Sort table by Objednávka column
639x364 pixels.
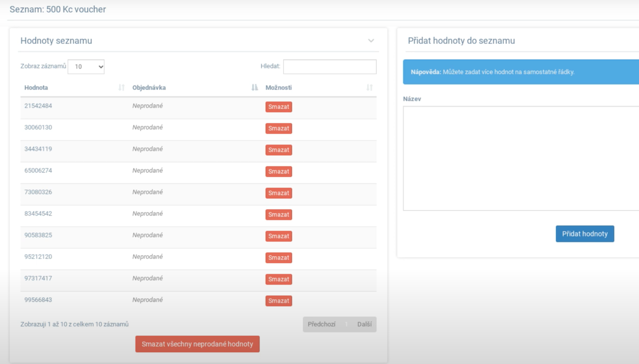point(255,88)
